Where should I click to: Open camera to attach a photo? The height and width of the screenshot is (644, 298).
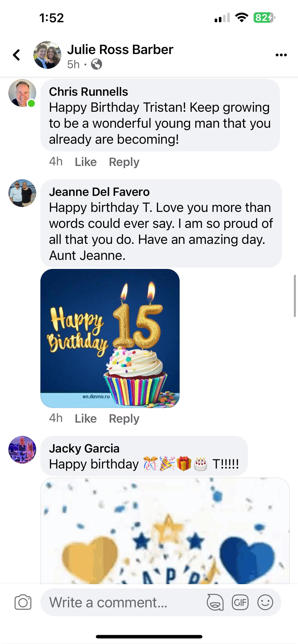(23, 602)
